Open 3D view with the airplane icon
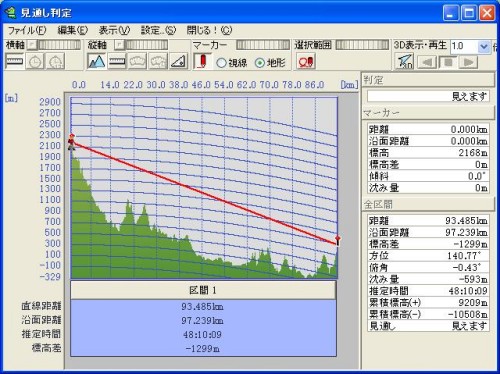 [x=405, y=62]
